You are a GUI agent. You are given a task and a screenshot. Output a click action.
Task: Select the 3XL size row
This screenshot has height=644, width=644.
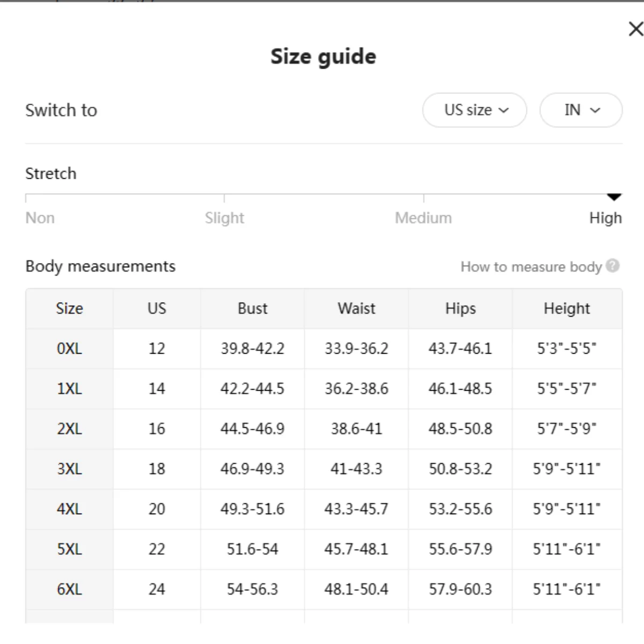coord(324,469)
